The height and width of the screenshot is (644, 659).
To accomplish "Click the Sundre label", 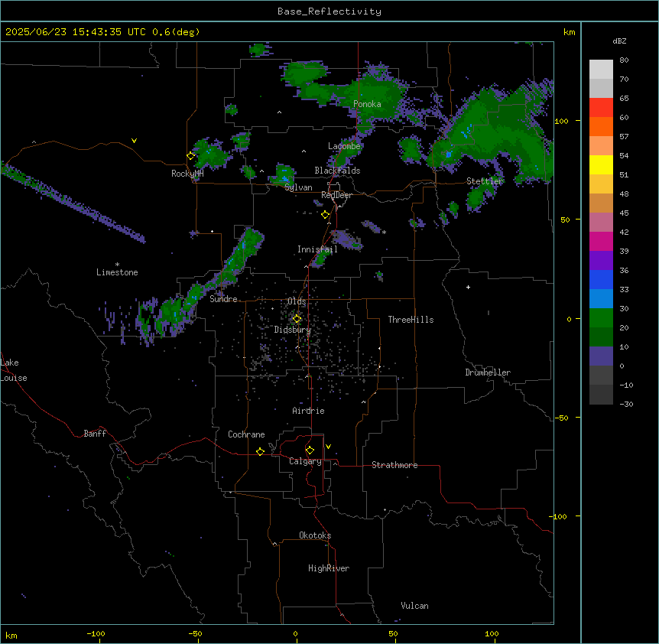I will (x=223, y=299).
